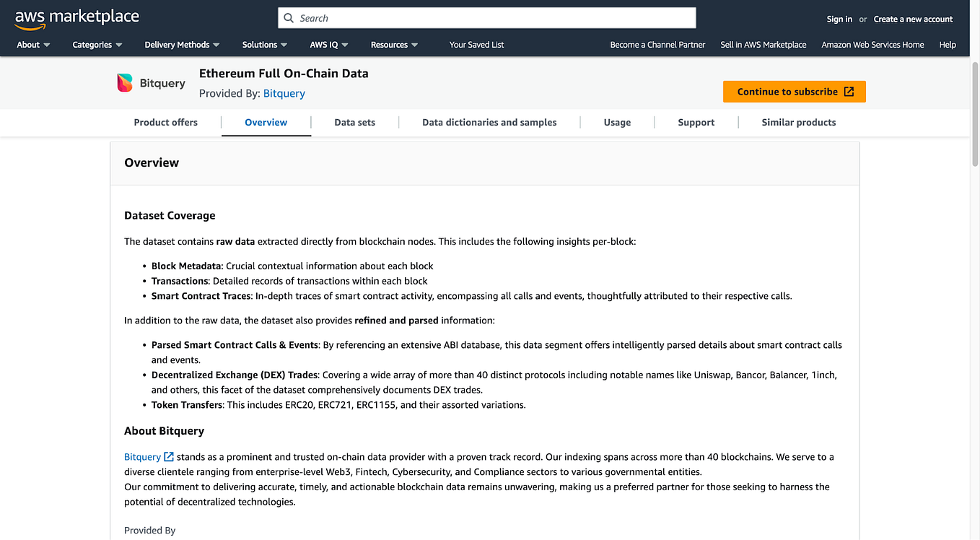Click the search magnifying glass icon
Viewport: 980px width, 540px height.
(x=289, y=17)
